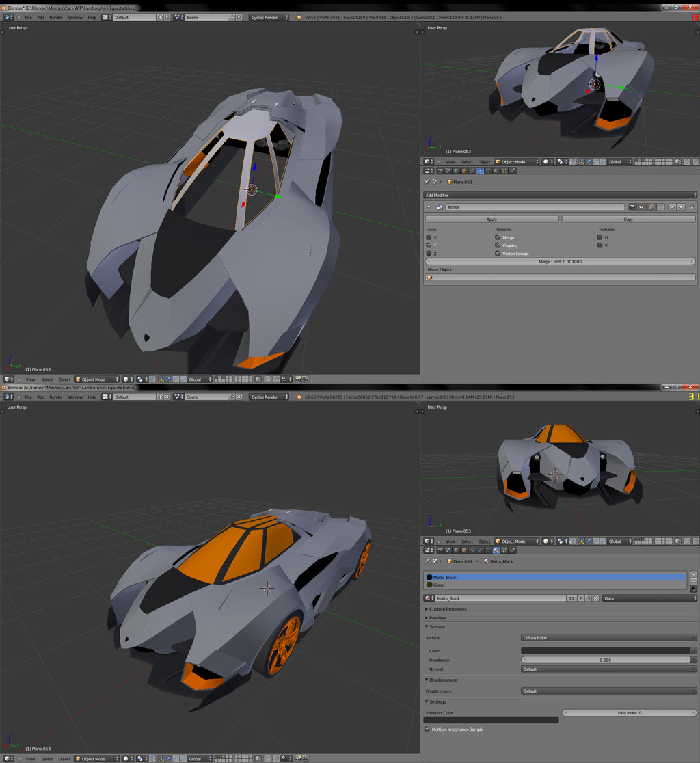Open Add menu in top window
700x763 pixels.
pos(40,17)
